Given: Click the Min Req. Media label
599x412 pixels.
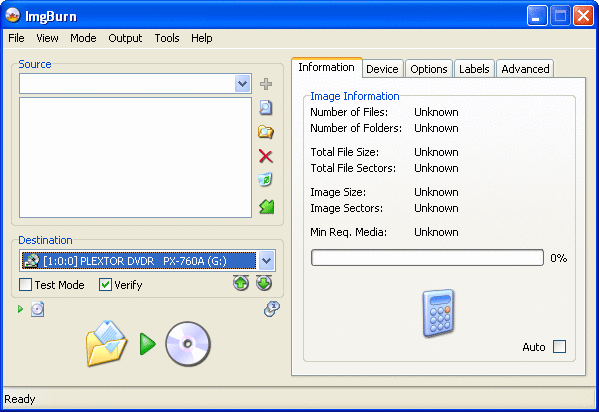Looking at the screenshot, I should click(x=348, y=232).
